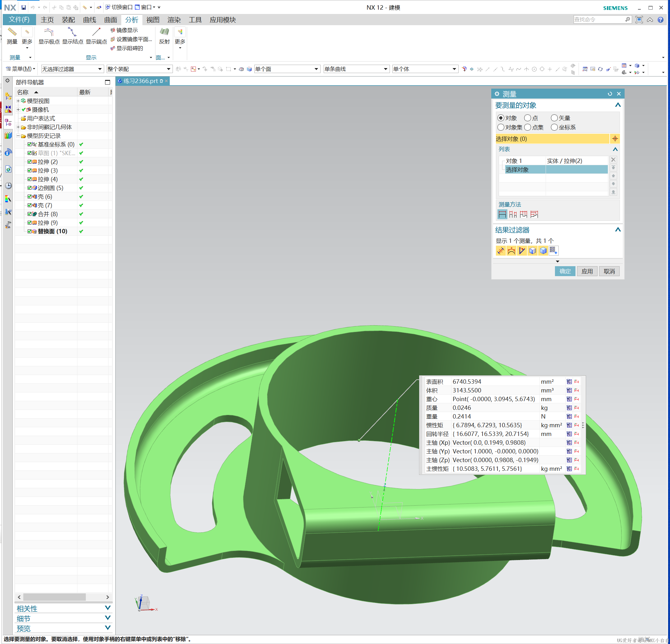The height and width of the screenshot is (644, 670).
Task: Click the select object crosshair icon
Action: [615, 139]
